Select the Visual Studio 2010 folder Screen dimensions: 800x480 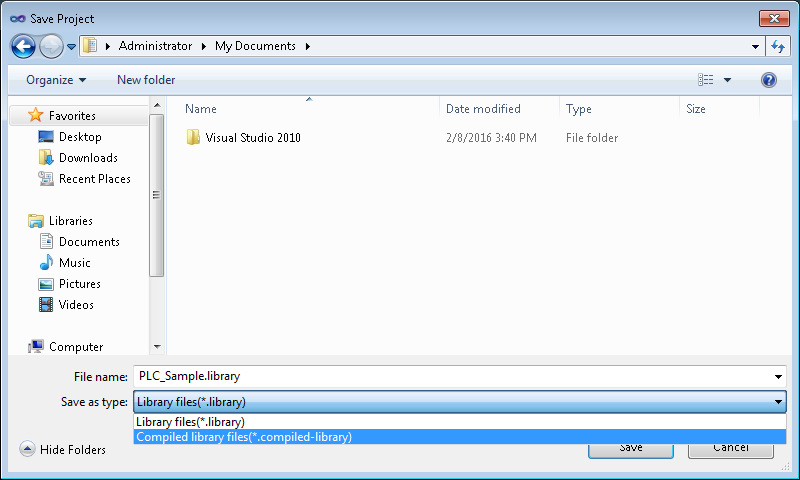click(x=253, y=138)
